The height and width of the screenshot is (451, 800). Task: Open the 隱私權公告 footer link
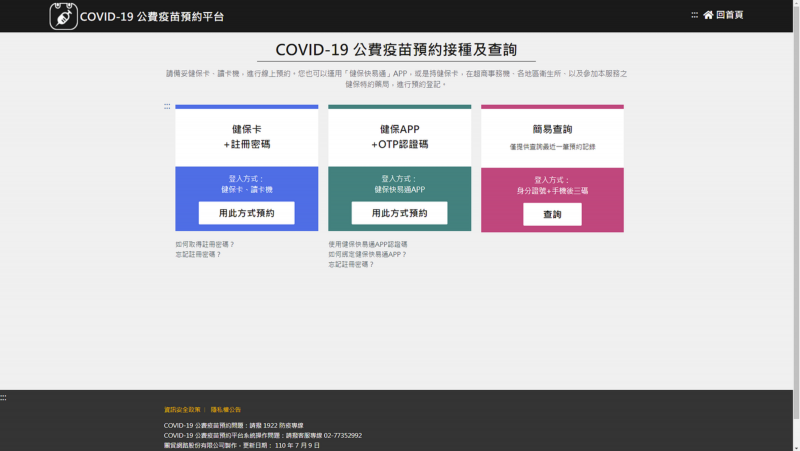tap(225, 409)
